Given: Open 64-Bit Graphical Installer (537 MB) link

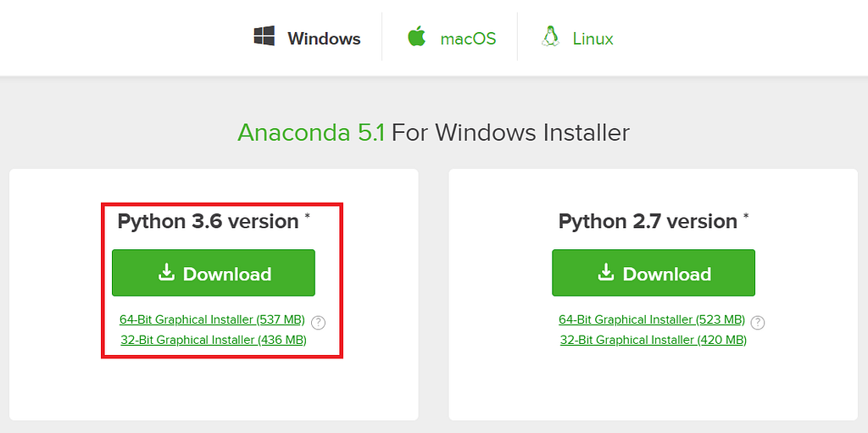Looking at the screenshot, I should click(x=212, y=319).
